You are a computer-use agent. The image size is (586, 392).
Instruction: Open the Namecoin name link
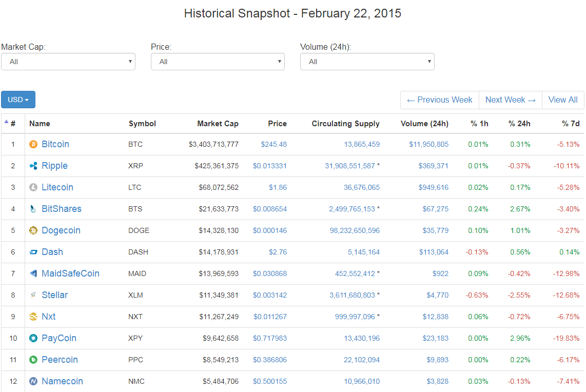click(x=63, y=381)
